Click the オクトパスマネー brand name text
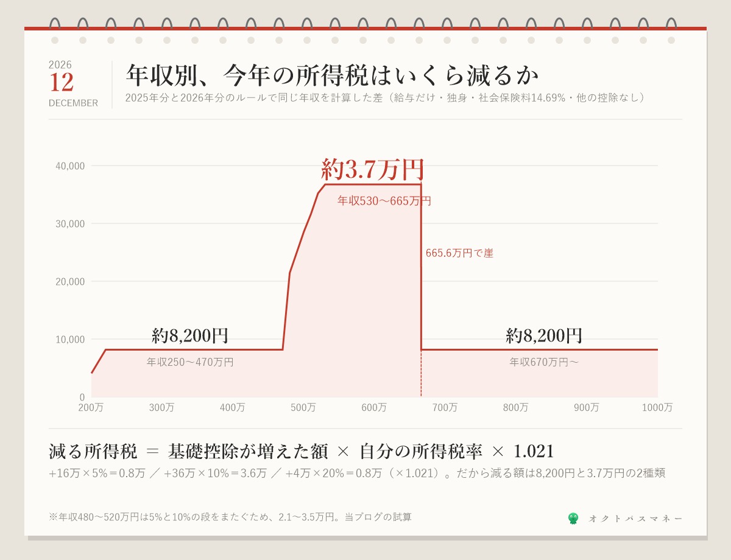Image resolution: width=731 pixels, height=560 pixels. tap(635, 519)
